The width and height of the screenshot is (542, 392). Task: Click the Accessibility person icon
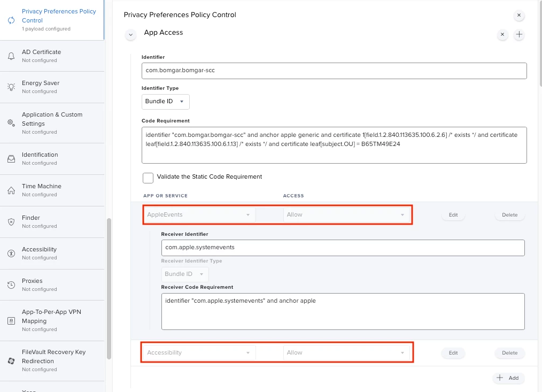tap(11, 253)
